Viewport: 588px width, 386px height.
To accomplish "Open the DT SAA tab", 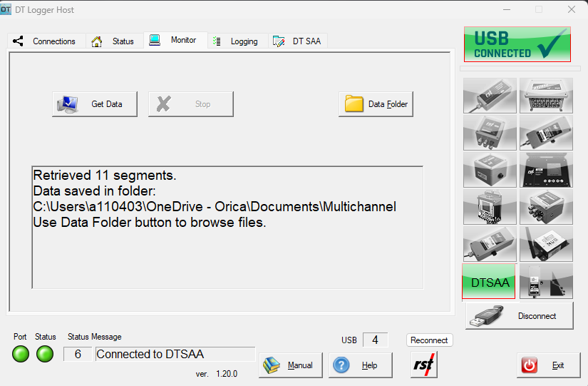I will coord(297,41).
